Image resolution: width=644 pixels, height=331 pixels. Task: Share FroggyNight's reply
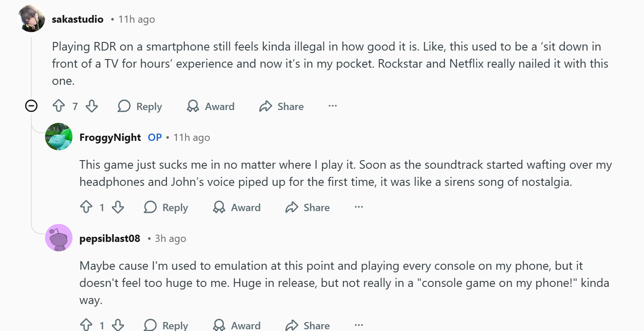(308, 207)
